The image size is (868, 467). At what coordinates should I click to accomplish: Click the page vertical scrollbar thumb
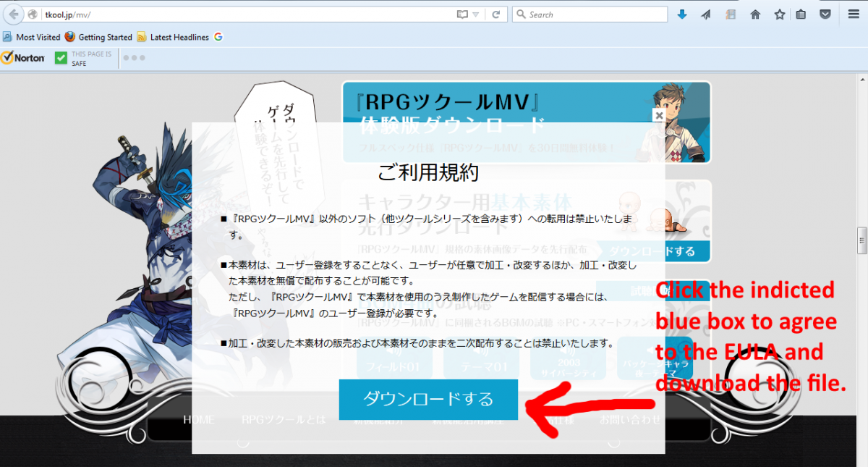(862, 240)
